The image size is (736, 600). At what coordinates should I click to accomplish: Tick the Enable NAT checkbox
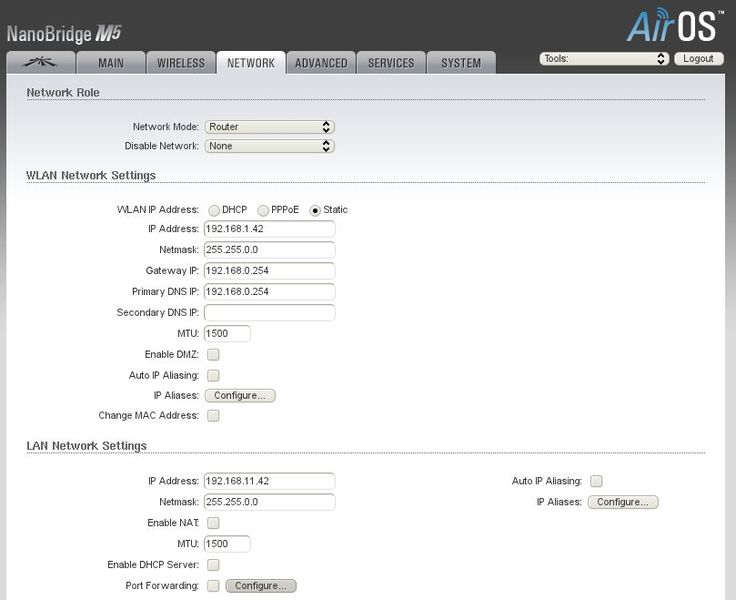click(213, 523)
